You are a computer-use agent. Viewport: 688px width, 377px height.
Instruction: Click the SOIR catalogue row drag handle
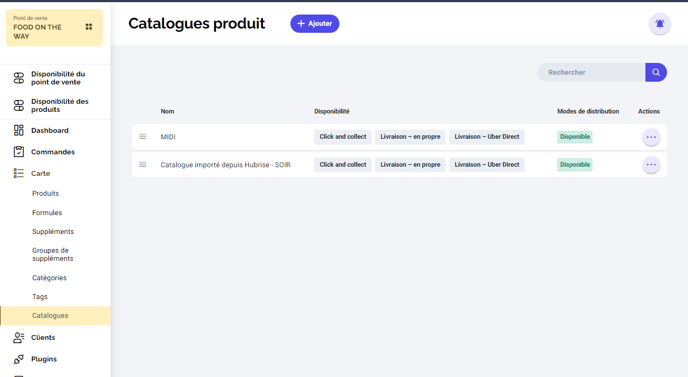coord(143,165)
